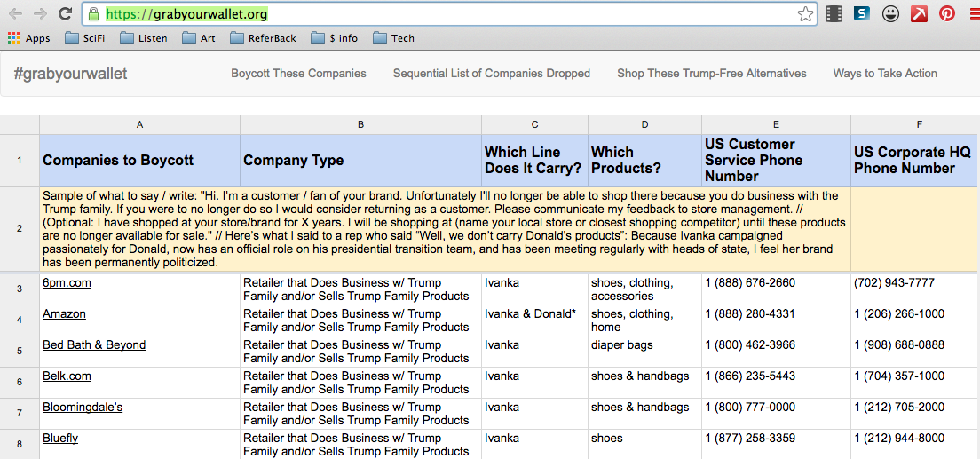This screenshot has height=459, width=980.
Task: Click the grabyourwallet.org address bar
Action: coord(450,13)
